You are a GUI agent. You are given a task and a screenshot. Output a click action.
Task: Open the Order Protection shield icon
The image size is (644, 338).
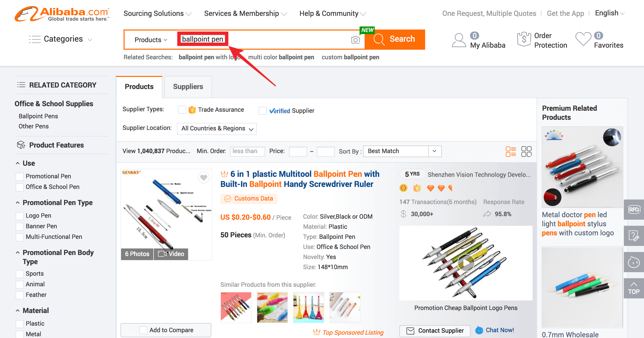pyautogui.click(x=524, y=39)
